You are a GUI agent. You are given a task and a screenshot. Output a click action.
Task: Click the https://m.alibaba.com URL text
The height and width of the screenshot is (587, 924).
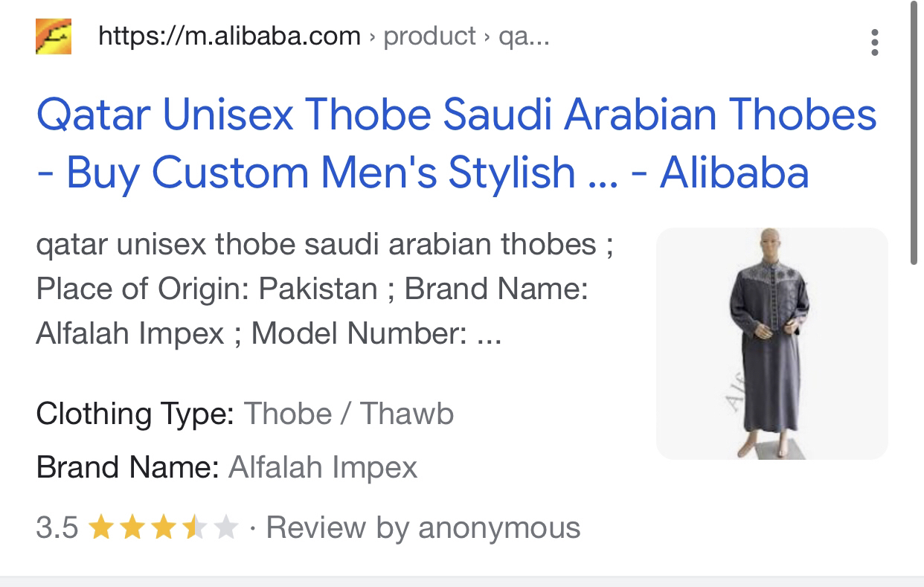pos(229,36)
